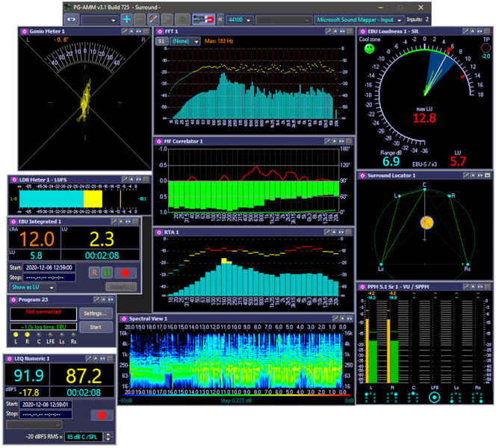Open LDN Meter 1 edit pencil icon

[125, 180]
